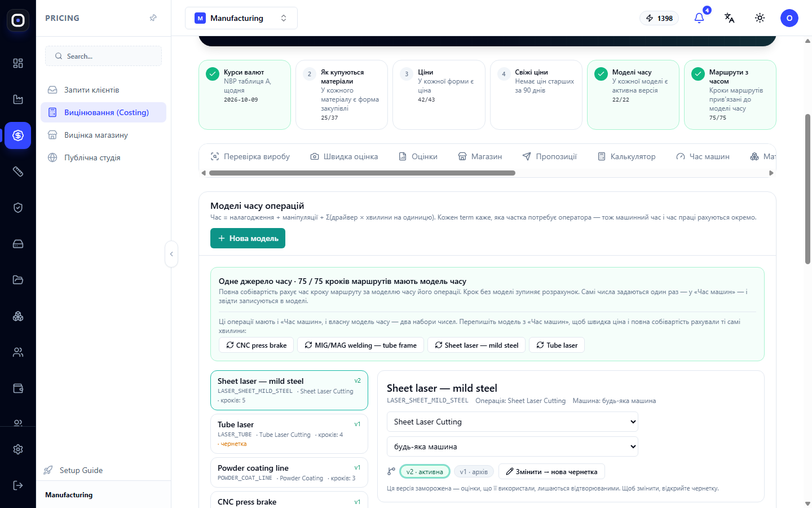Open the будь-яка машина machine dropdown
812x508 pixels.
[513, 446]
